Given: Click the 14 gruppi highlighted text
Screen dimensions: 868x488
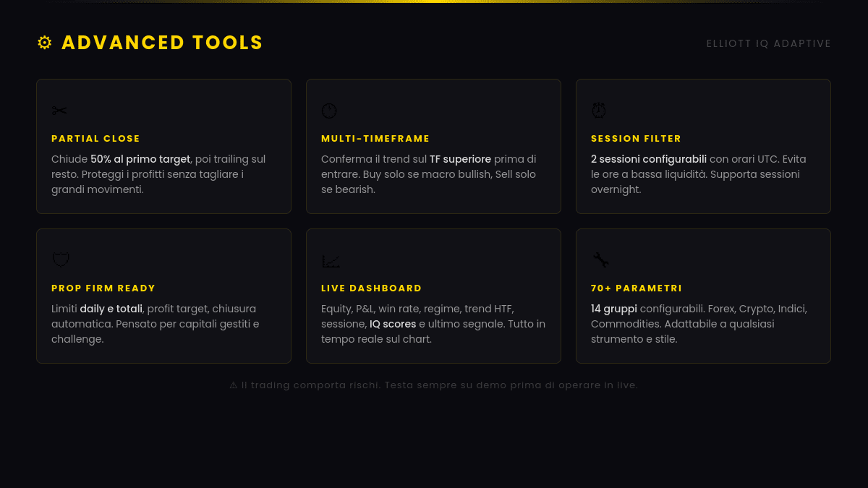Looking at the screenshot, I should coord(614,309).
